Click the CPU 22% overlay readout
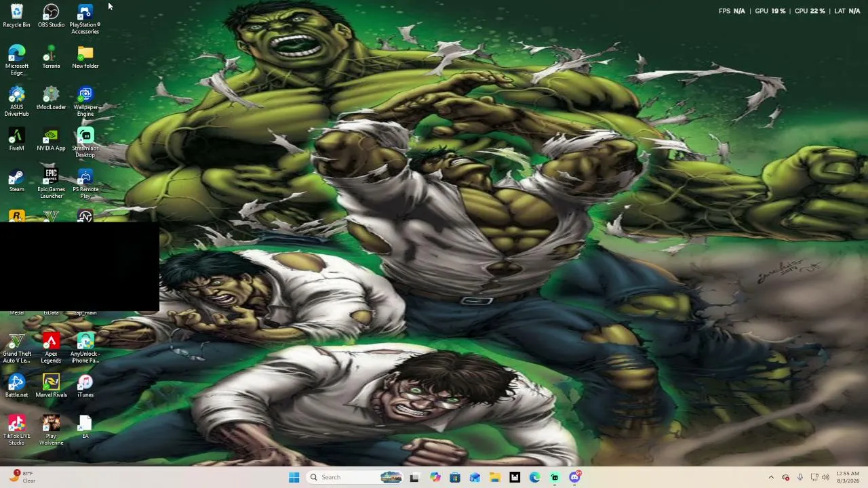This screenshot has width=868, height=488. (x=810, y=11)
